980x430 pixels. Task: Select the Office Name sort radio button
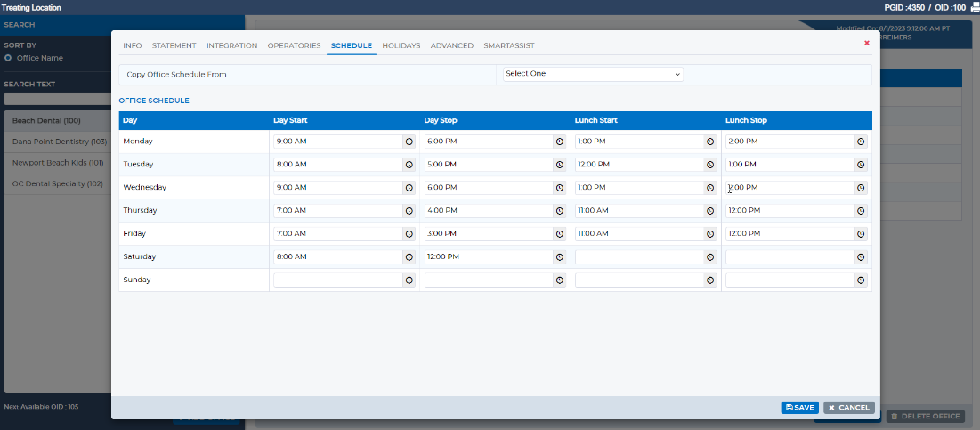coord(8,58)
